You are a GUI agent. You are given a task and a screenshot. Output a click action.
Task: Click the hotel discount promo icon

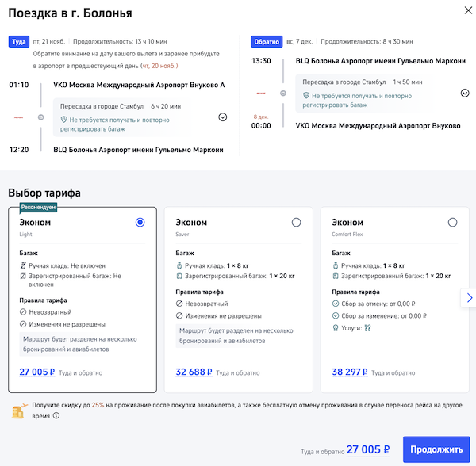point(17,409)
